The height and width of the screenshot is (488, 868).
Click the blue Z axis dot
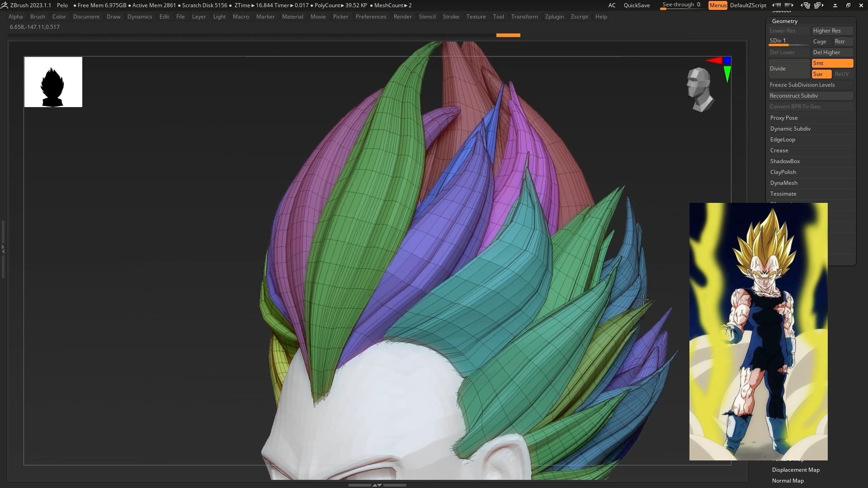[x=727, y=60]
